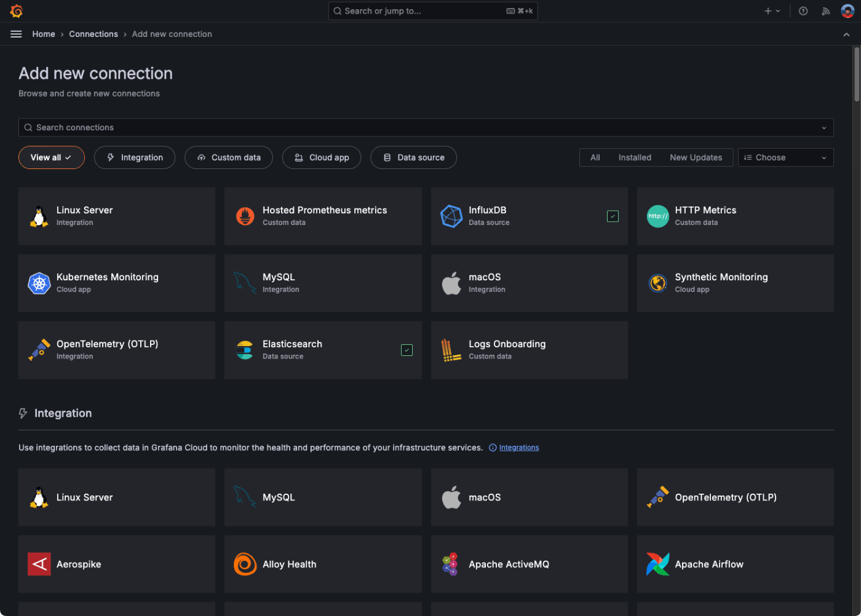Go to Connections breadcrumb
The height and width of the screenshot is (616, 861).
click(x=93, y=34)
